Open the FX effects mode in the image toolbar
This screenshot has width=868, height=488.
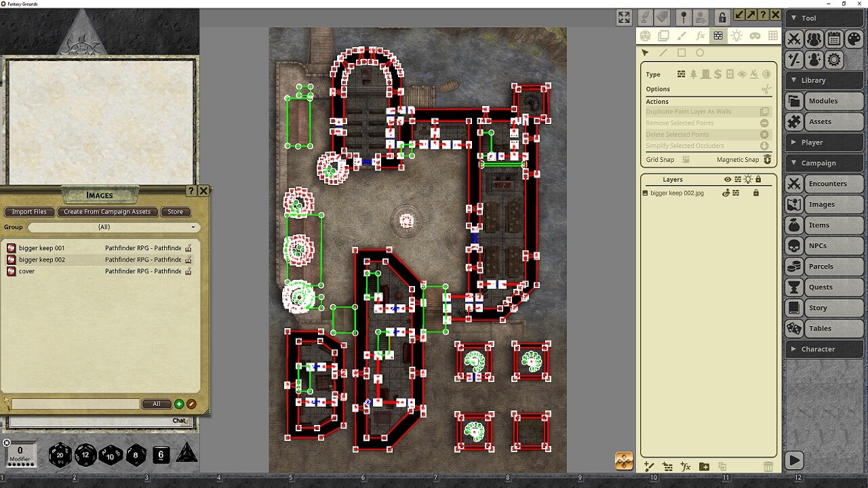coord(700,36)
